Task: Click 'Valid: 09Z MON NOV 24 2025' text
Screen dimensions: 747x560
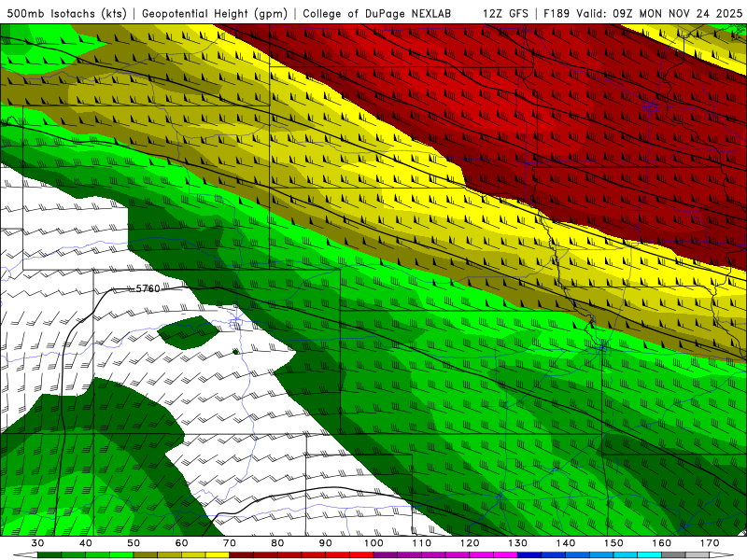Action: [659, 14]
